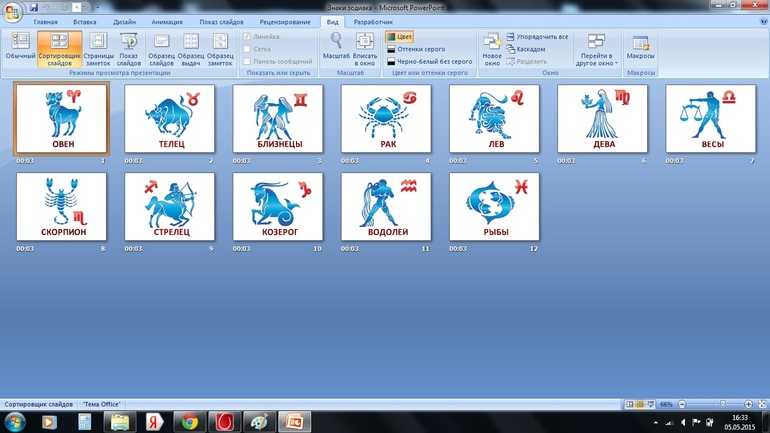The height and width of the screenshot is (433, 770).
Task: Select the СКОРПИОН slide thumbnail
Action: (x=62, y=207)
